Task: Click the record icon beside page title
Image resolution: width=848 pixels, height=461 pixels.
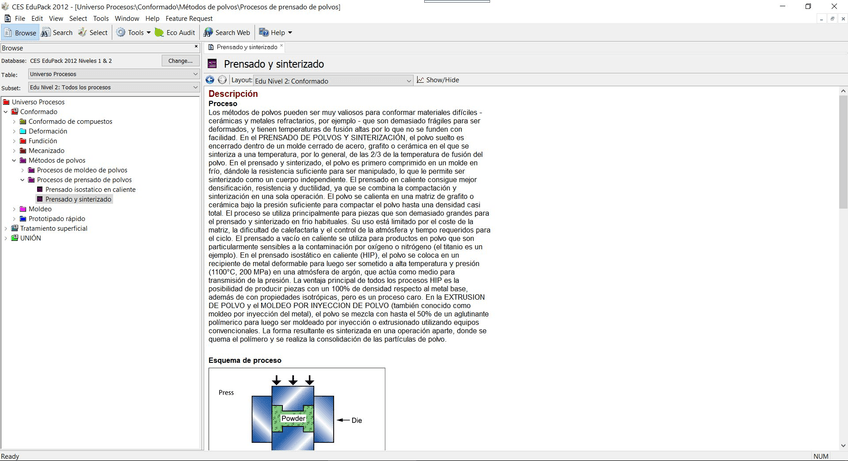Action: 213,64
